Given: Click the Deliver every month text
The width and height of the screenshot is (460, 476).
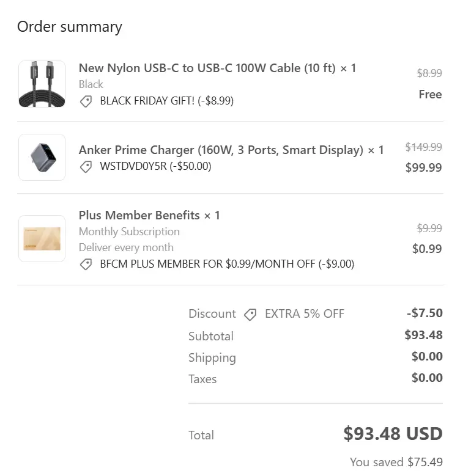Looking at the screenshot, I should click(126, 247).
